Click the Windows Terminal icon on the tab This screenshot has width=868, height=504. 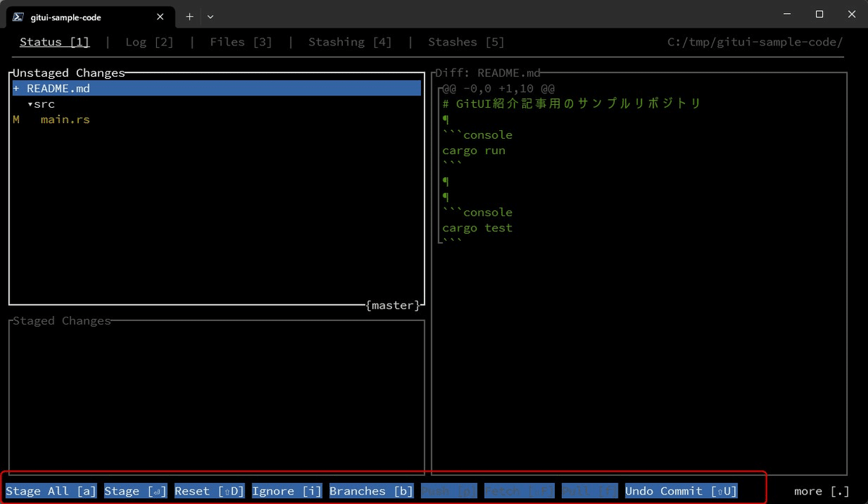tap(20, 16)
